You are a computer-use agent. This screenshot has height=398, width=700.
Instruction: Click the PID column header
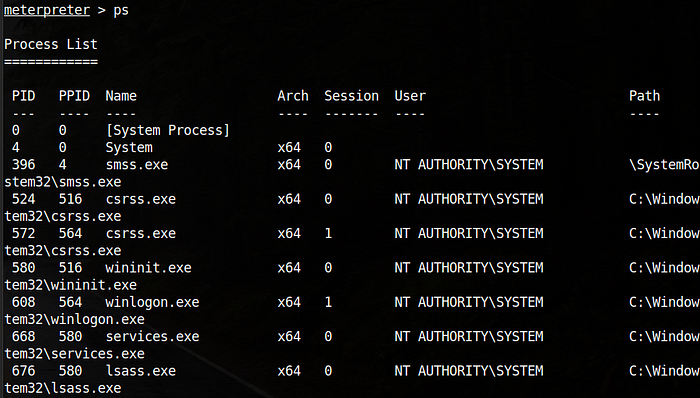click(24, 96)
